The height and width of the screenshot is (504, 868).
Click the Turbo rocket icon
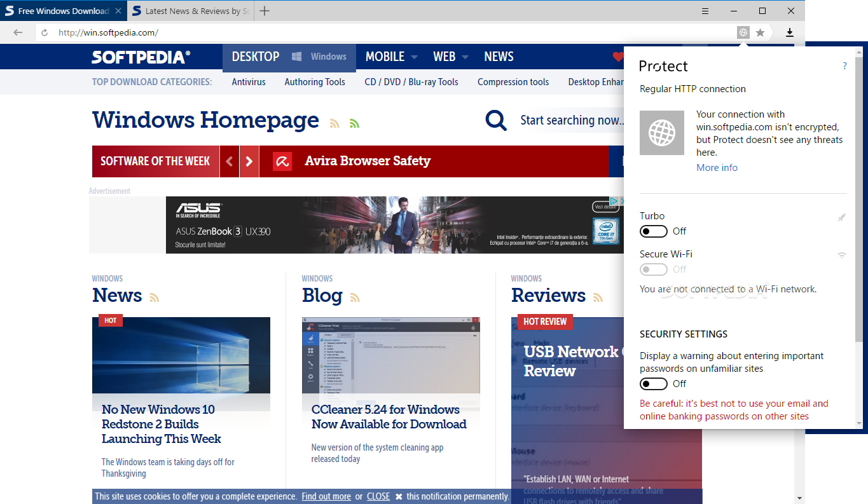[x=841, y=217]
